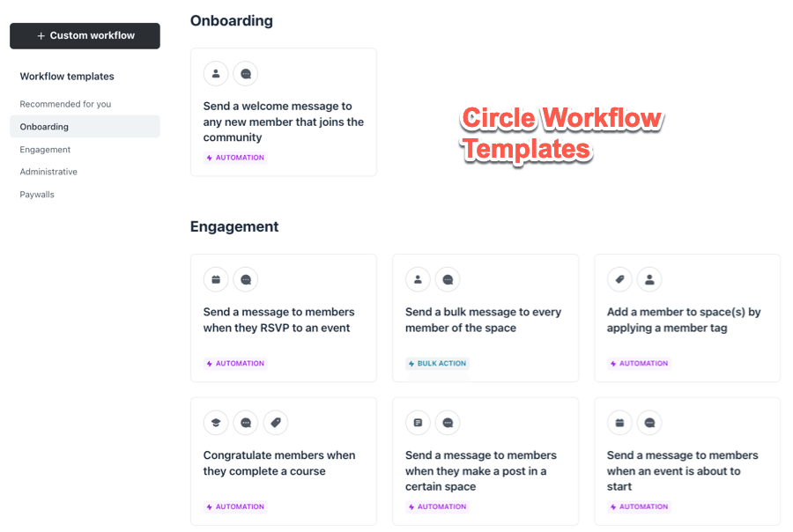This screenshot has width=793, height=532.
Task: Click the chat bubble icon on welcome card
Action: (x=246, y=74)
